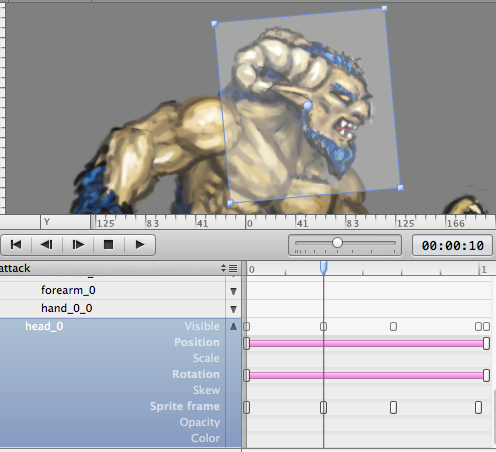
Task: Select the Sprite frame property label
Action: coord(185,406)
